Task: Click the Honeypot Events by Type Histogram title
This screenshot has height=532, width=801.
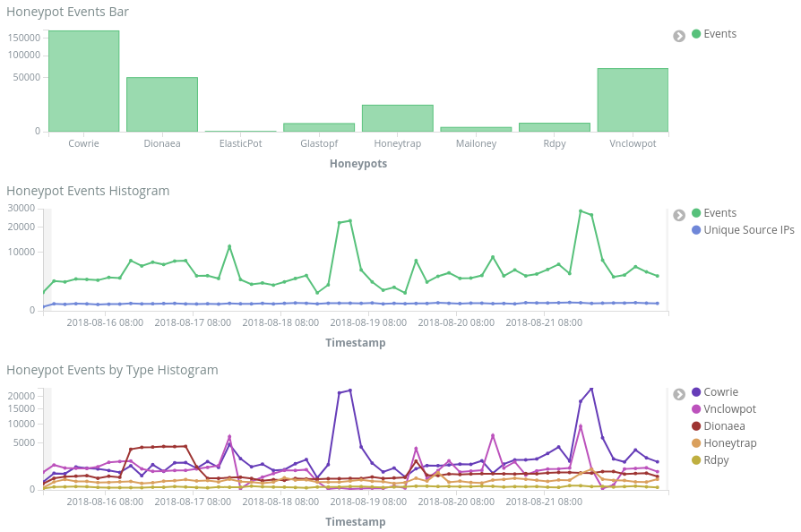Action: pos(112,370)
